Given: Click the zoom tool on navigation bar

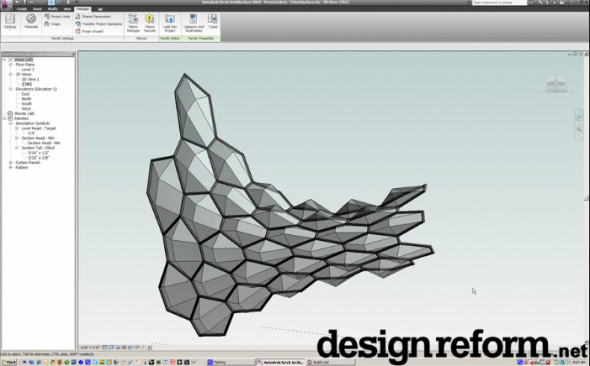Looking at the screenshot, I should coord(579,130).
